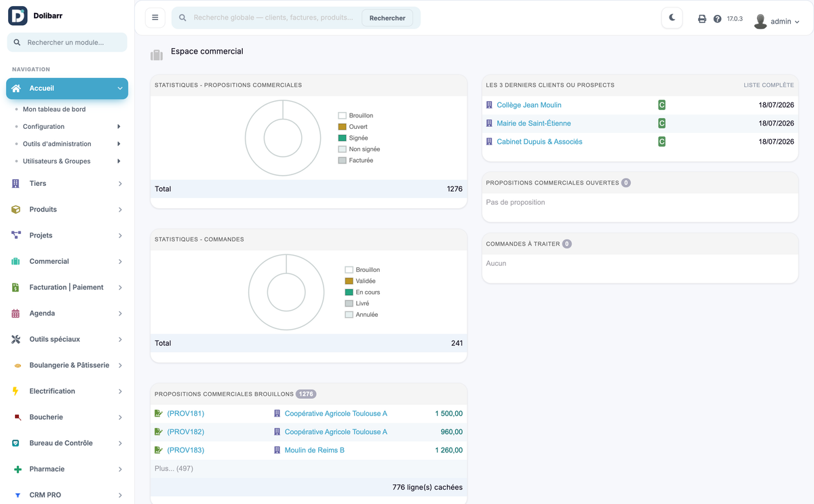
Task: Click the Agenda calendar icon
Action: [x=16, y=313]
